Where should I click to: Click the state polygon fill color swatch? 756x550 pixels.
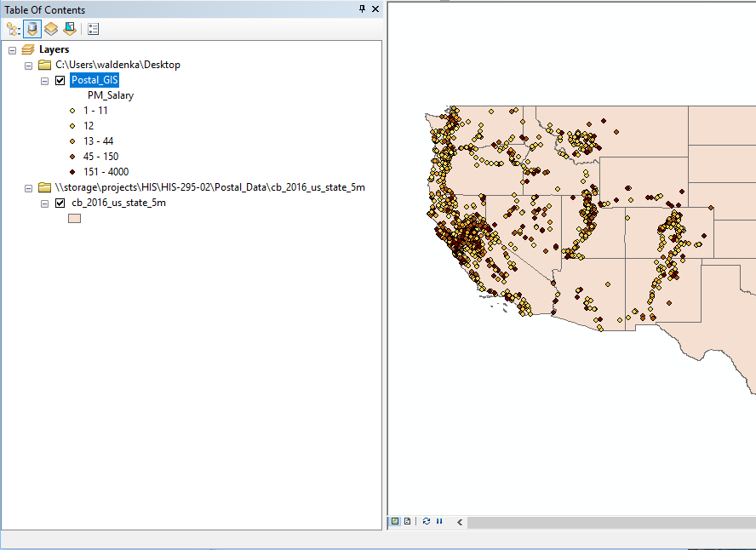[x=74, y=219]
